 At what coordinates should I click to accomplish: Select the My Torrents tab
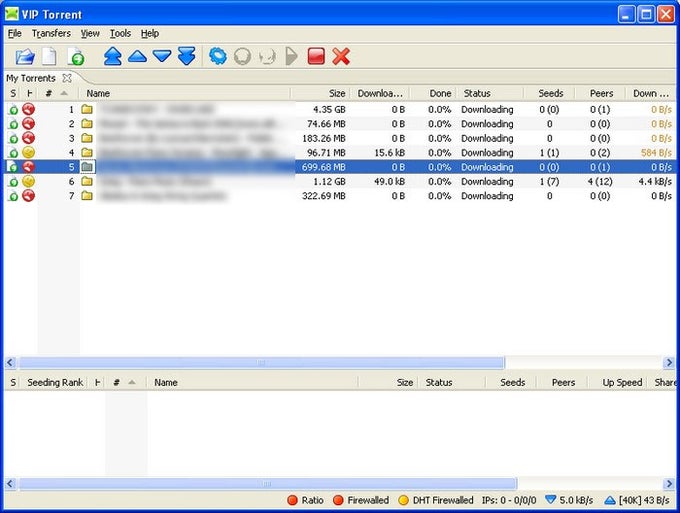[x=31, y=78]
